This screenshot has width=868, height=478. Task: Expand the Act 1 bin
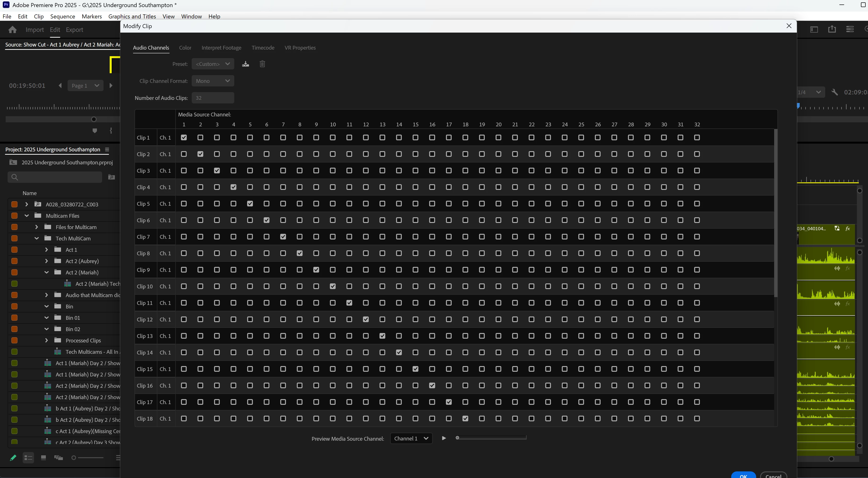click(47, 250)
